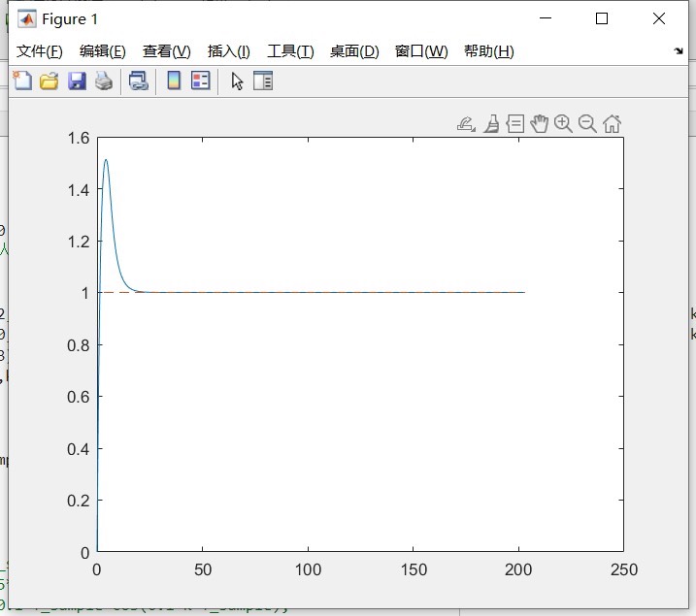Click the y-axis tick label 0.2
The image size is (696, 616).
click(79, 501)
